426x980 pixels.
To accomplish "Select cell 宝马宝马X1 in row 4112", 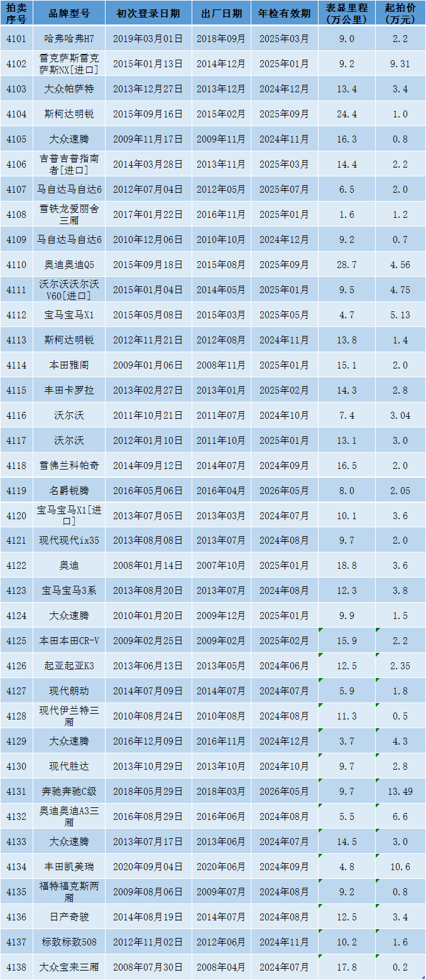I will point(69,315).
